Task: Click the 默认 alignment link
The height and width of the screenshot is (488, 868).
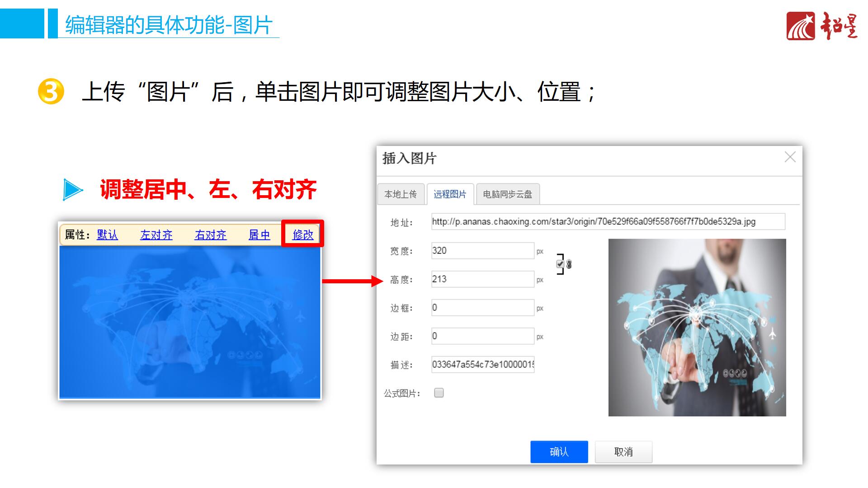Action: coord(107,235)
